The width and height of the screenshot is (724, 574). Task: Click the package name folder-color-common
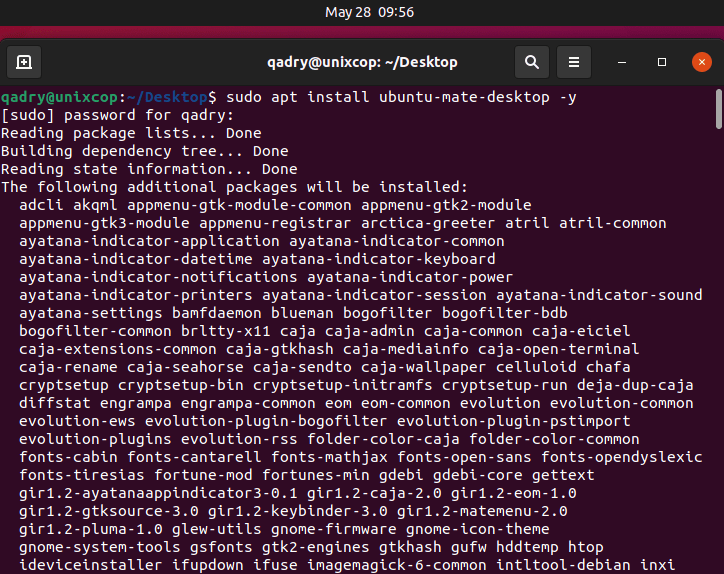[x=554, y=440]
